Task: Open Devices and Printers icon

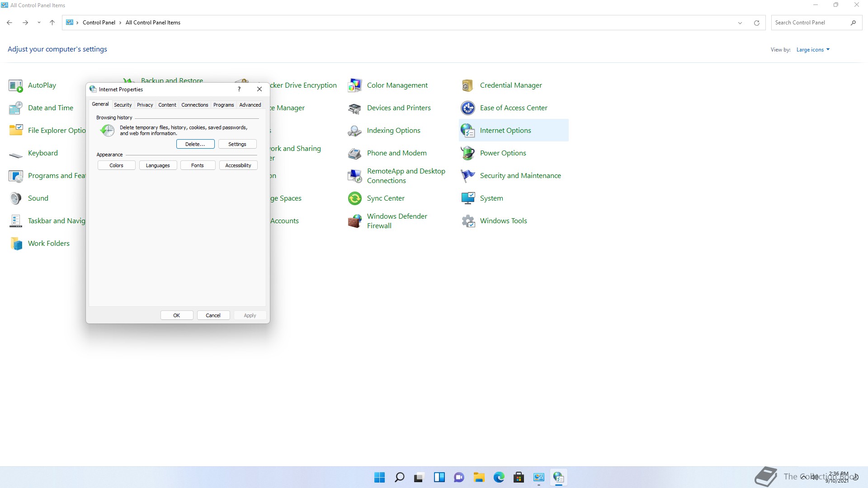Action: [354, 108]
